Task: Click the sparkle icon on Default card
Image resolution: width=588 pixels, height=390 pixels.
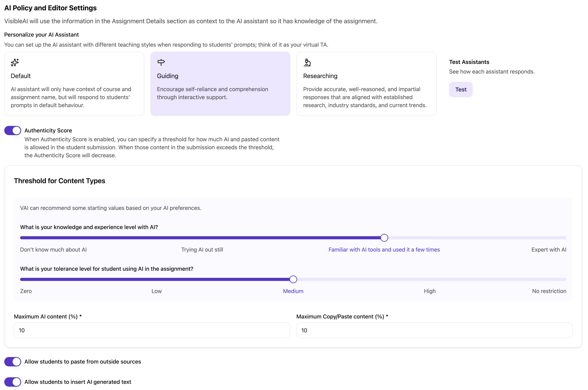Action: click(15, 62)
